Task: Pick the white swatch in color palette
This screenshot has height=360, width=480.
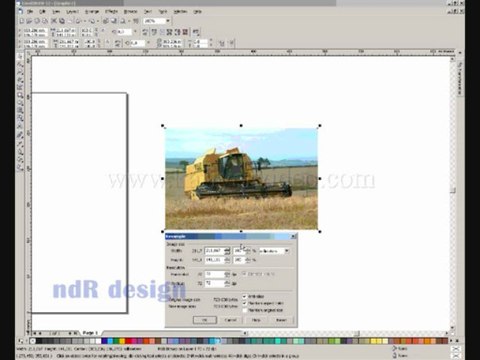Action: tap(98, 341)
